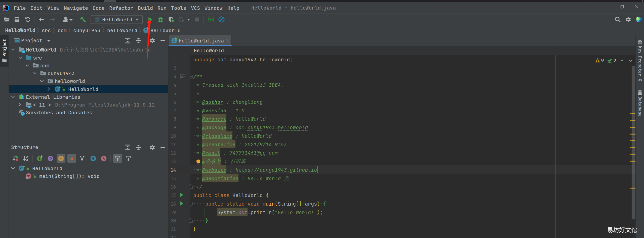Click the run gutter icon on line 17
This screenshot has width=644, height=238.
(182, 195)
